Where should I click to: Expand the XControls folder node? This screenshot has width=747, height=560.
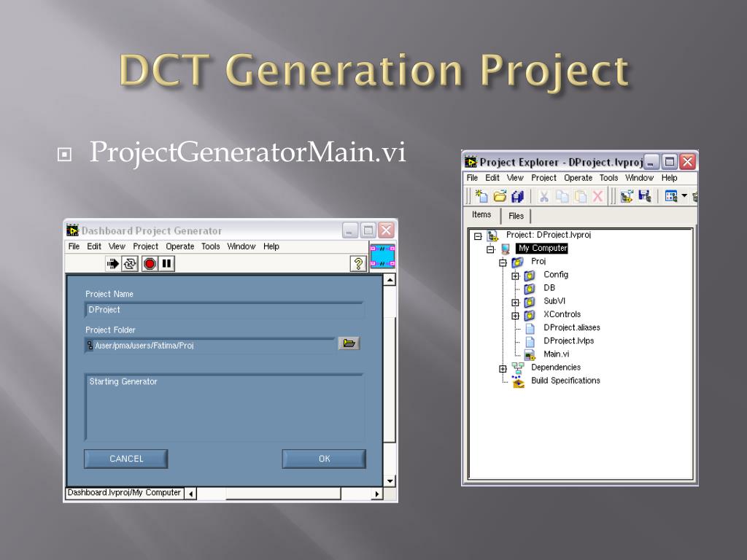(516, 316)
